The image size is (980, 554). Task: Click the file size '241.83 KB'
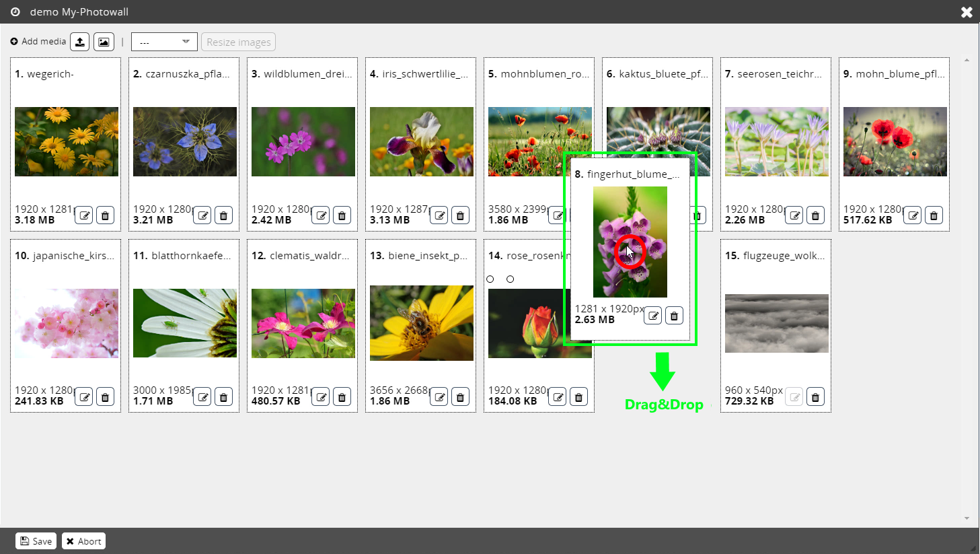[39, 401]
